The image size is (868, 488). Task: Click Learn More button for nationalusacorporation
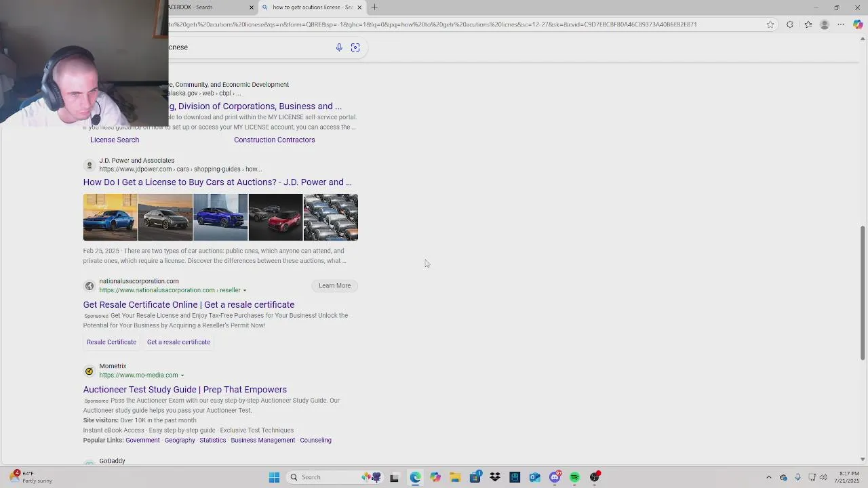[335, 285]
